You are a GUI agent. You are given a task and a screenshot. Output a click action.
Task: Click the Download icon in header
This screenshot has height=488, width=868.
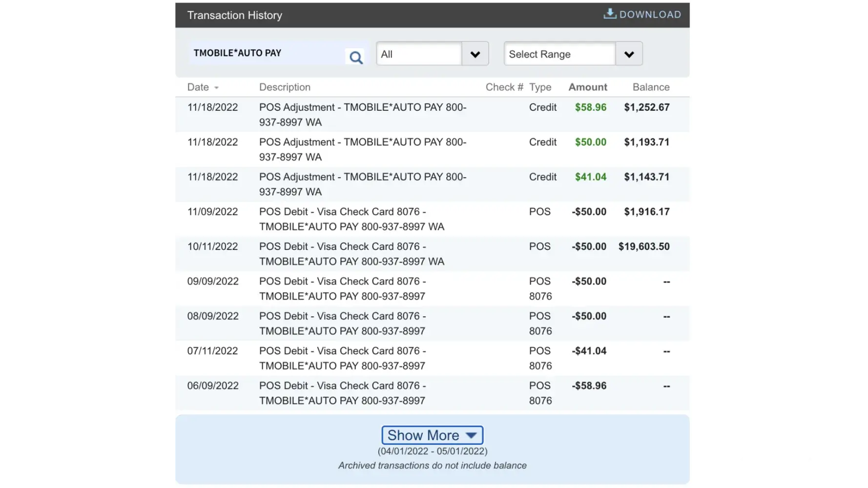coord(610,14)
